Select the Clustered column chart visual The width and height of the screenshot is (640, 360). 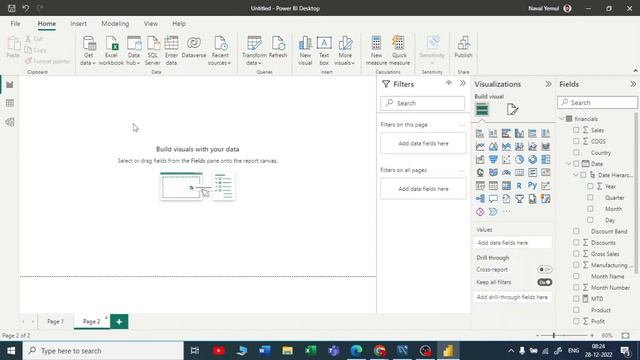click(519, 133)
